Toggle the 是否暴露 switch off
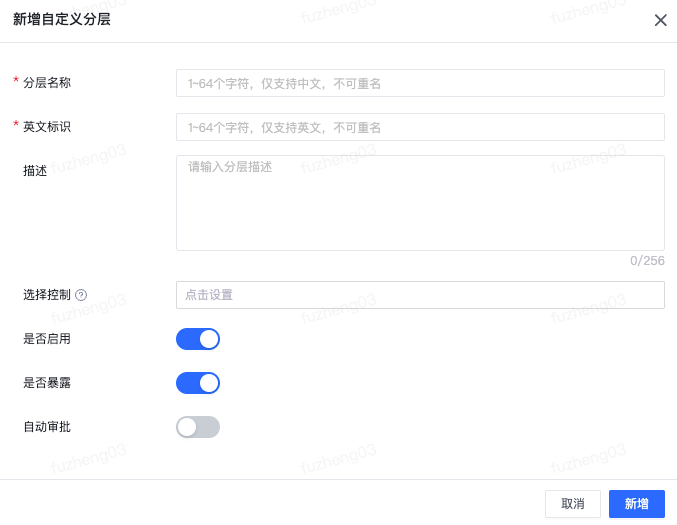This screenshot has width=677, height=525. click(198, 383)
